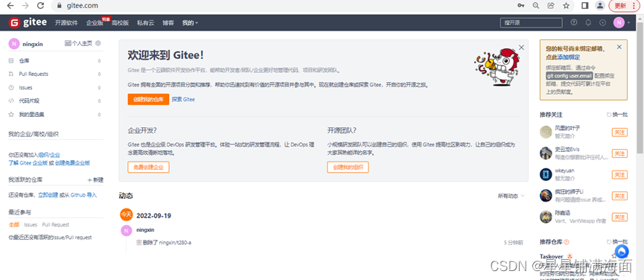Click the orange 创建我的仓库 button
The height and width of the screenshot is (280, 644).
pyautogui.click(x=148, y=99)
